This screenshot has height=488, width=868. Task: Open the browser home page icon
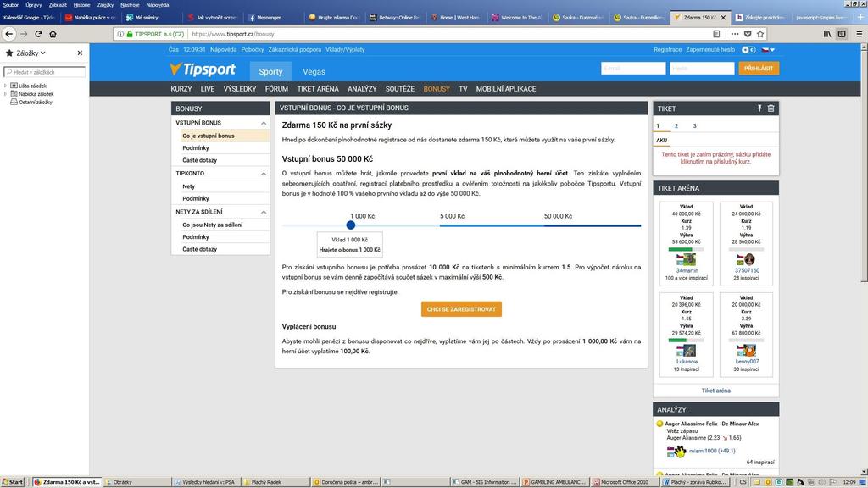[x=53, y=34]
